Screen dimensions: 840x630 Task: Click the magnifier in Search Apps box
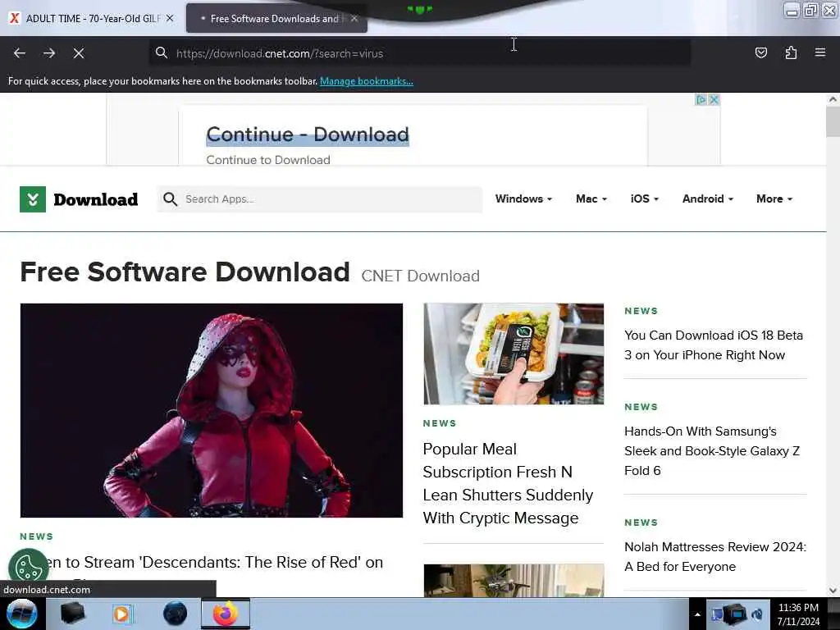pos(170,199)
